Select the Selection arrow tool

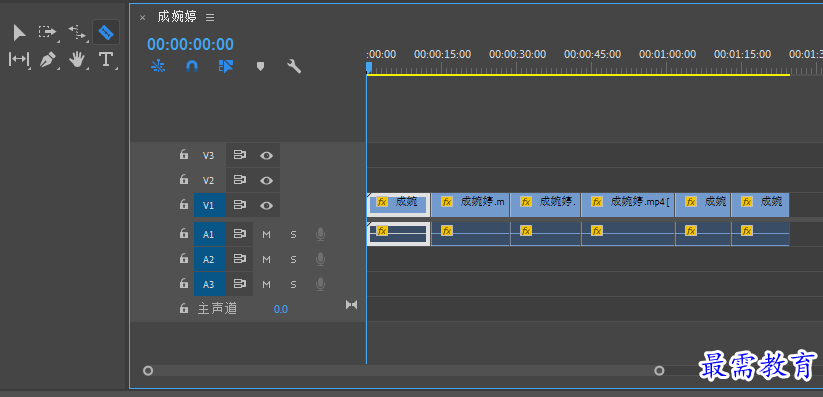19,33
